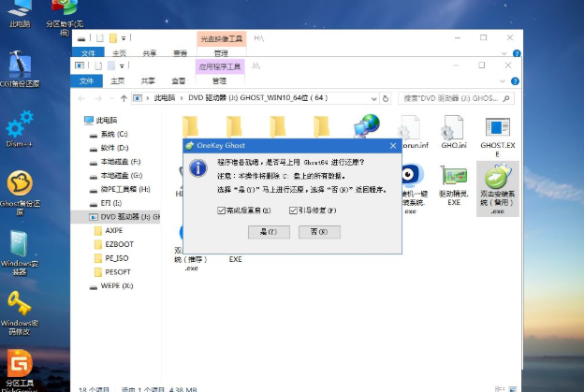Select the autorun.inf file icon
584x392 pixels.
pyautogui.click(x=414, y=132)
